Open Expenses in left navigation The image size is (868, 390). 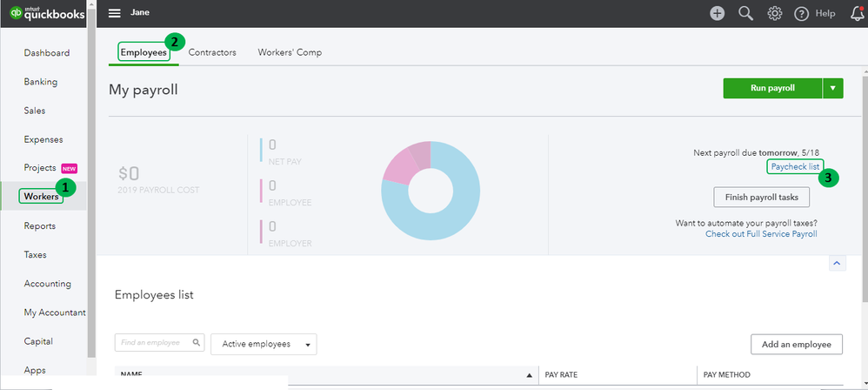coord(43,139)
